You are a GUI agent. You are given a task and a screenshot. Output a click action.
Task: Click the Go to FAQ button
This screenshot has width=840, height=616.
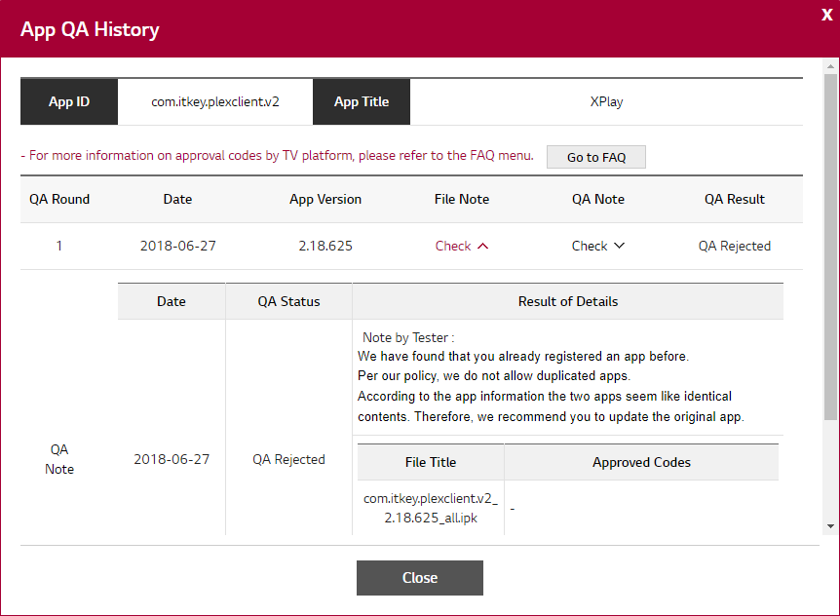click(596, 157)
